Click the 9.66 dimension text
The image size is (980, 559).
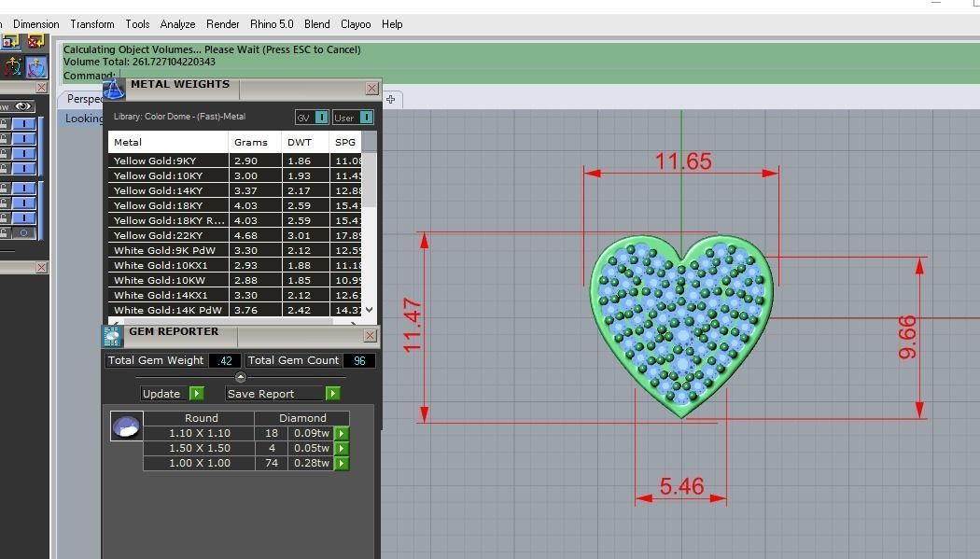(x=907, y=337)
